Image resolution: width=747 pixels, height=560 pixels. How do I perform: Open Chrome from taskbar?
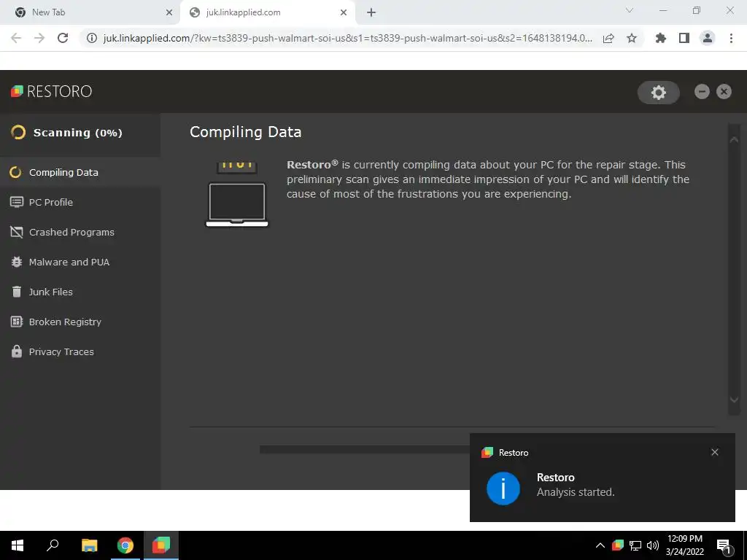pos(125,545)
